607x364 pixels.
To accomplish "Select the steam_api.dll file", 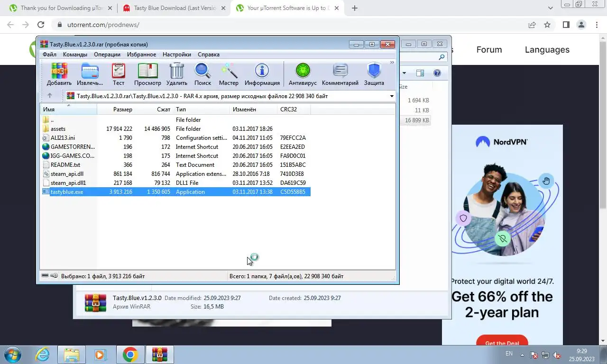I will click(175, 174).
